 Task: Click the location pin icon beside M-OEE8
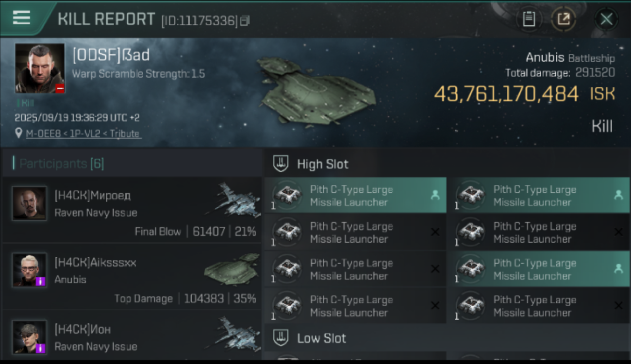coord(19,133)
